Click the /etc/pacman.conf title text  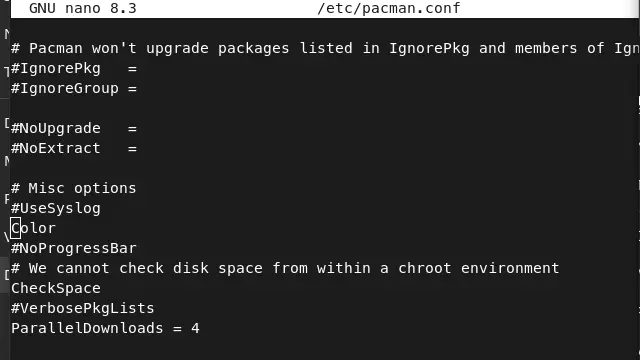click(389, 8)
